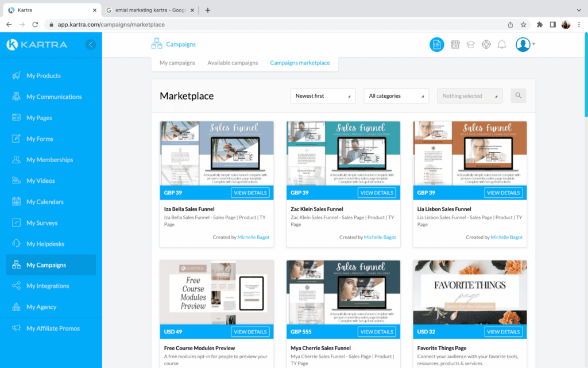Click the Iza Bella Sales Funnel title
This screenshot has height=368, width=588.
coord(189,209)
